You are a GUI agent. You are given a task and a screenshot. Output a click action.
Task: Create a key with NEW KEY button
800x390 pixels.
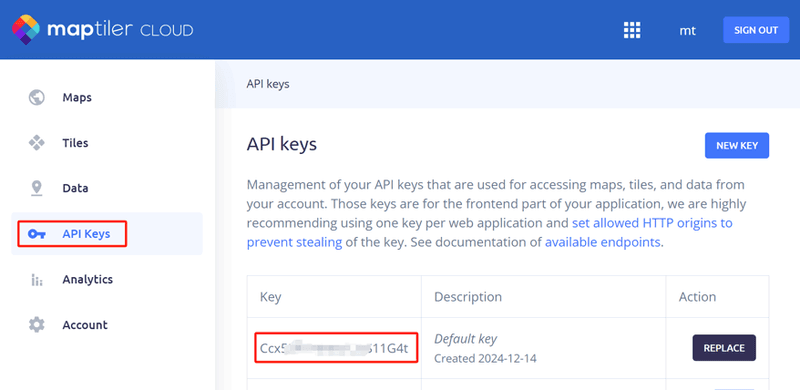tap(737, 145)
